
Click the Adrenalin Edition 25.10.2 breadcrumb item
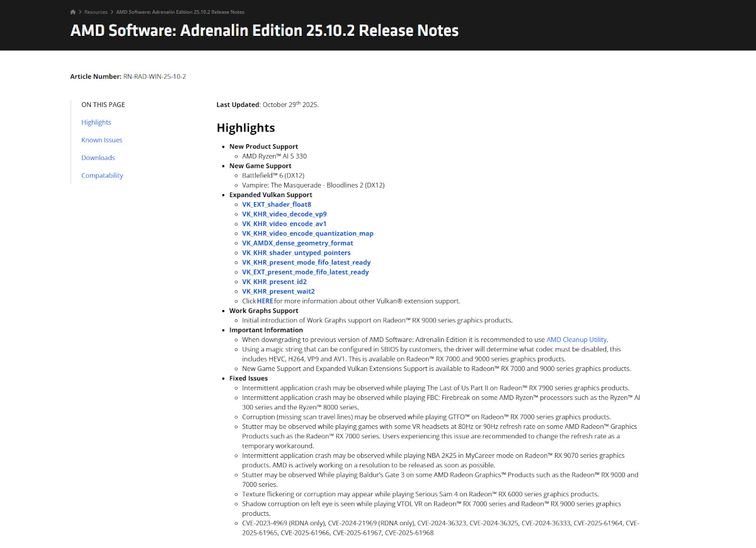180,12
